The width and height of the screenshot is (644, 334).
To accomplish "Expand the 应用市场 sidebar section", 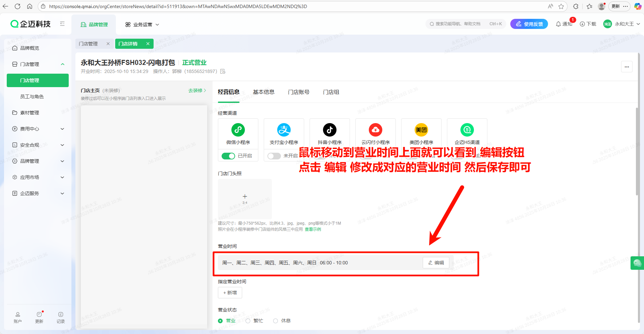I will [38, 177].
